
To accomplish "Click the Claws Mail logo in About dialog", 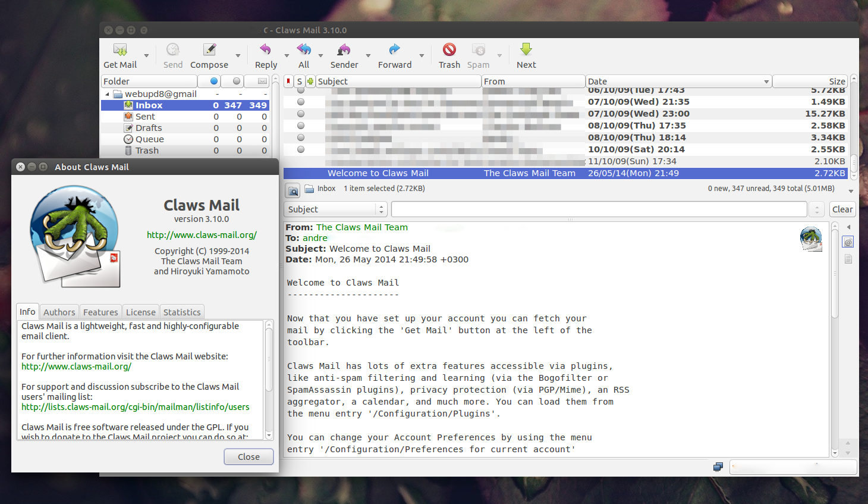I will tap(75, 236).
